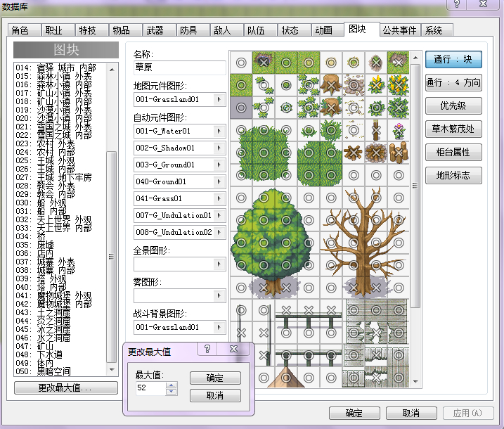Open the 全景图形 dropdown arrow
Screen dimensions: 504x429
tap(219, 264)
